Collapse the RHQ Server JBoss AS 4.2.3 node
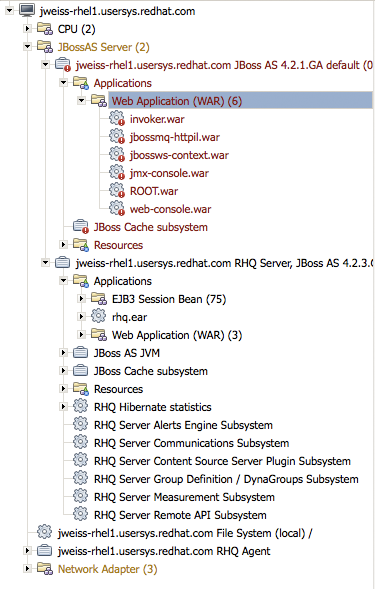This screenshot has width=375, height=589. tap(45, 263)
